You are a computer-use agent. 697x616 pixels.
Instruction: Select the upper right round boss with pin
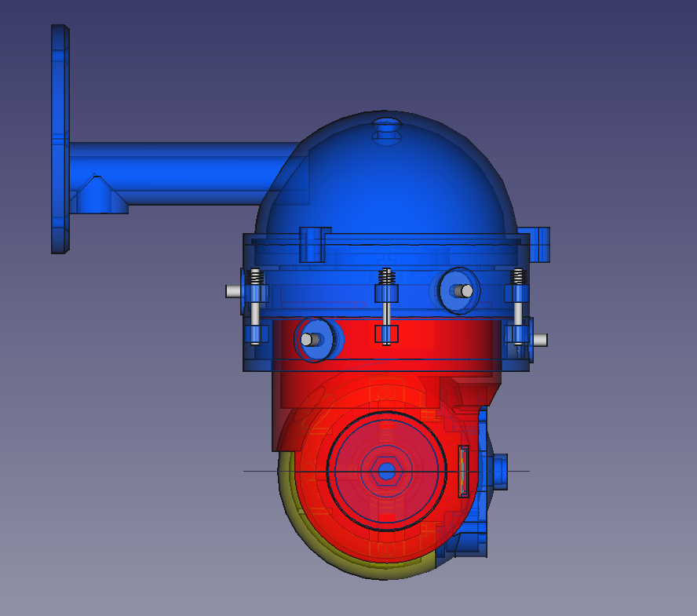[x=459, y=291]
